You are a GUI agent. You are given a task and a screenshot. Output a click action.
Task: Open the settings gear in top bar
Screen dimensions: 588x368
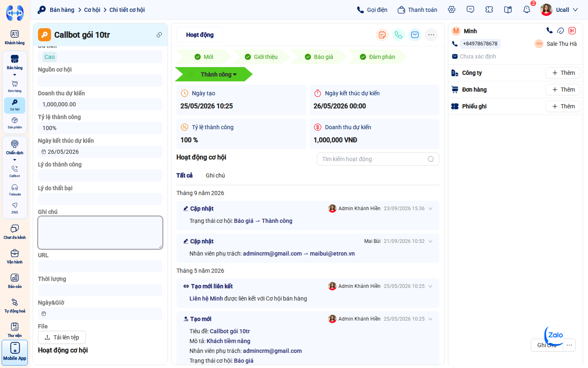(452, 10)
